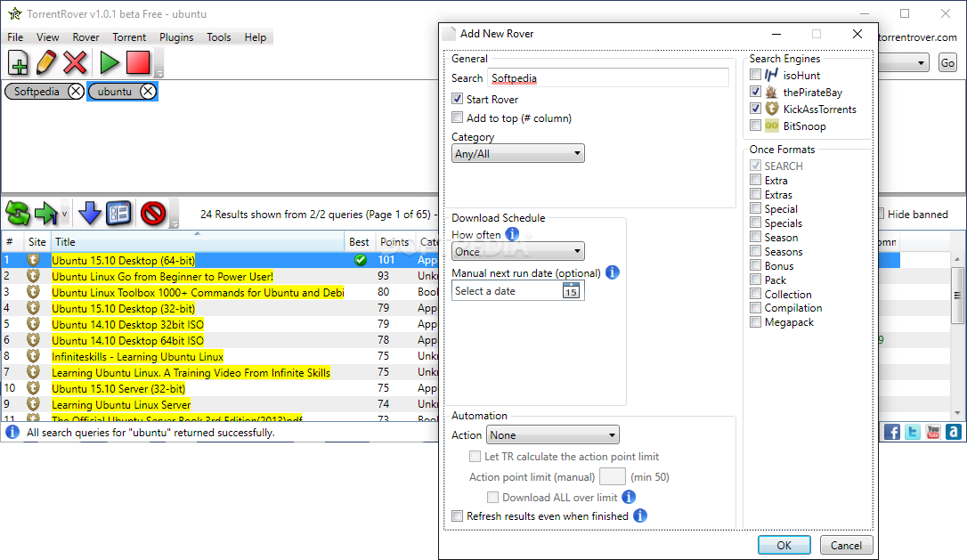Select the Learning Ubuntu Linux Server row
The width and height of the screenshot is (967, 560).
click(x=121, y=404)
